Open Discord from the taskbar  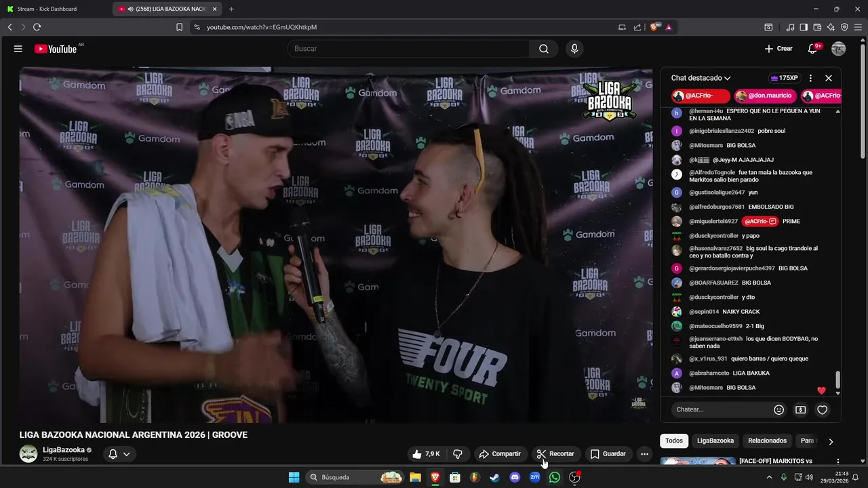pos(515,477)
